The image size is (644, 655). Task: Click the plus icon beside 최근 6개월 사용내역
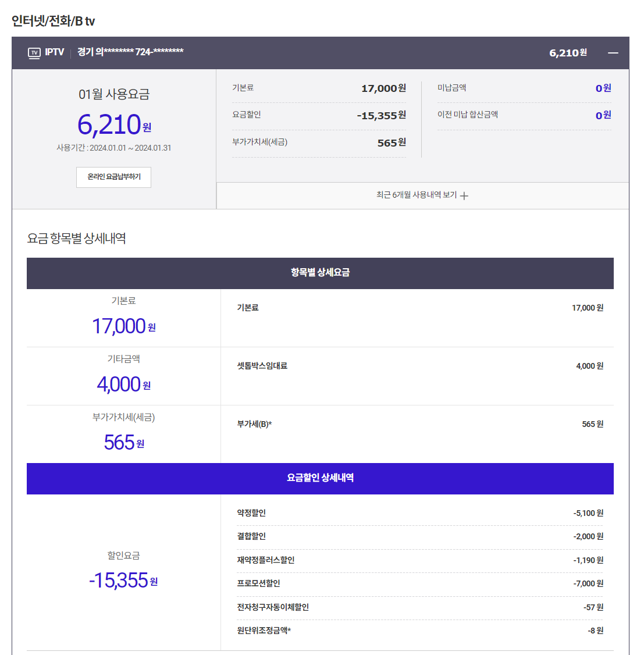(464, 196)
